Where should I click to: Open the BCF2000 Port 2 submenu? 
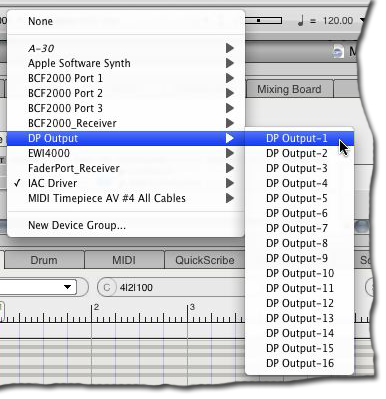point(126,93)
